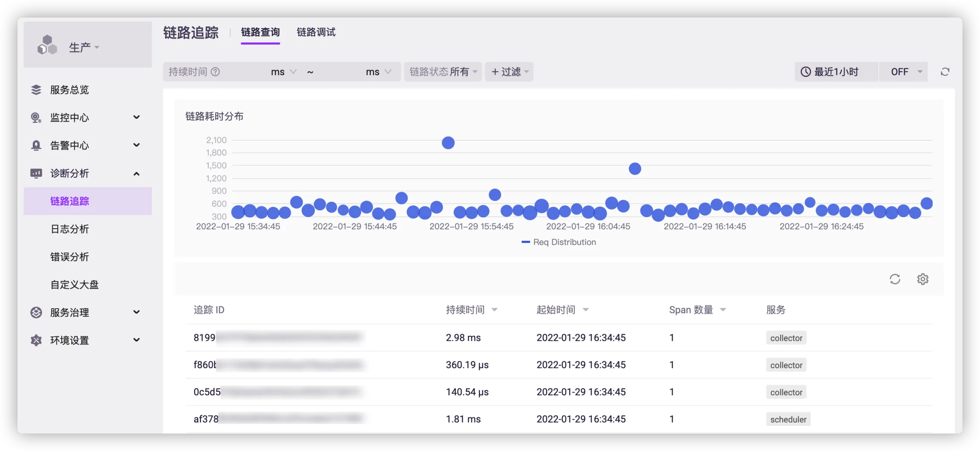Toggle the Req Distribution legend series
This screenshot has width=980, height=451.
pyautogui.click(x=559, y=242)
